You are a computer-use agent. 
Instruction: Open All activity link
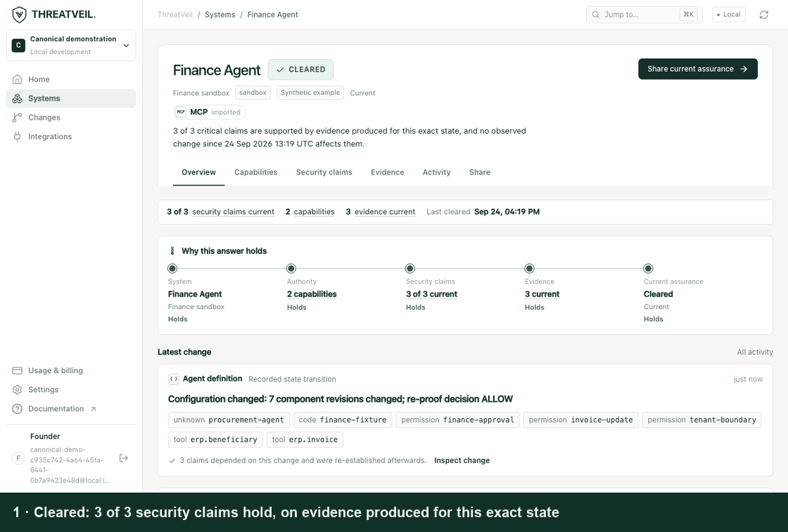(x=755, y=352)
